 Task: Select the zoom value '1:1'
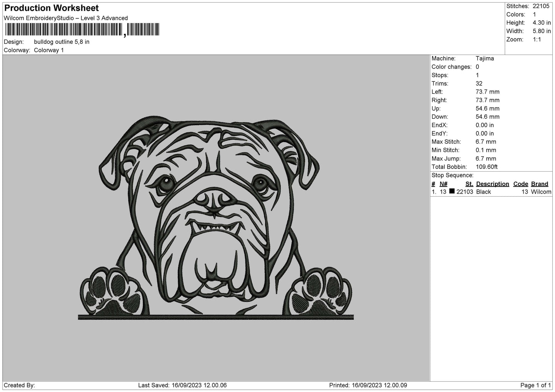[537, 40]
